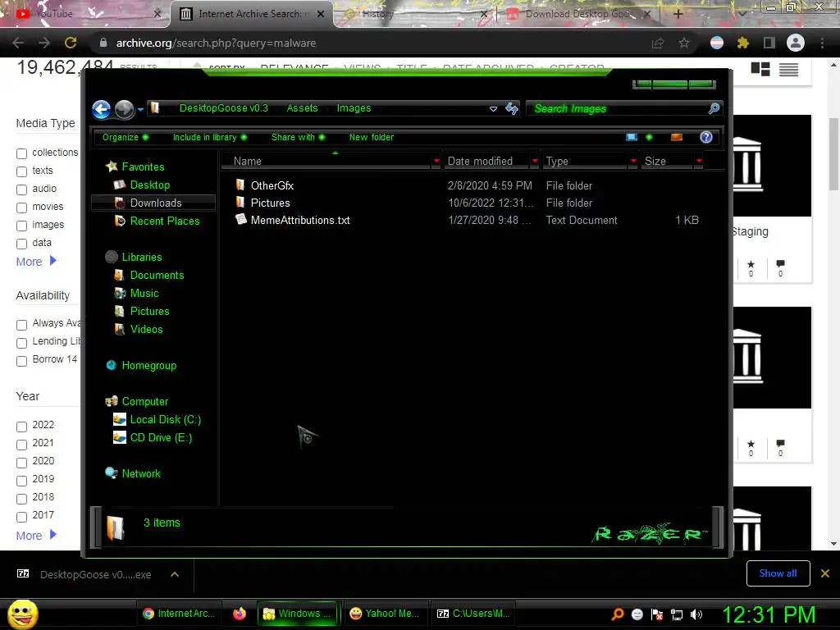Check the data media type box
840x630 pixels.
(21, 244)
